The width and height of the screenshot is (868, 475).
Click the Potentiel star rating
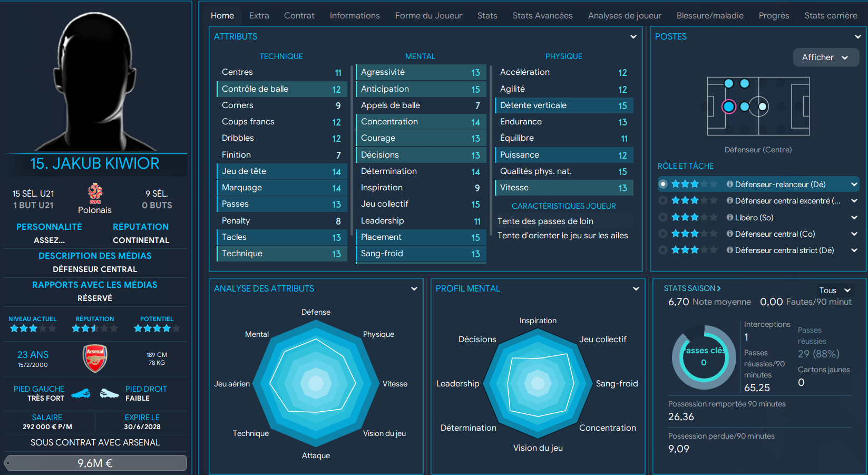[x=157, y=328]
